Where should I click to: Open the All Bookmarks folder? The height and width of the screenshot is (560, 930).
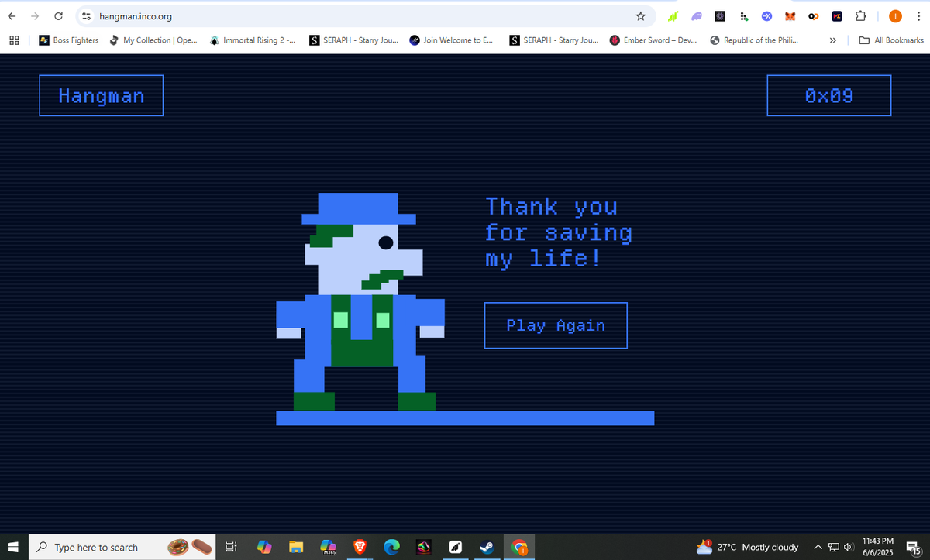pyautogui.click(x=890, y=40)
